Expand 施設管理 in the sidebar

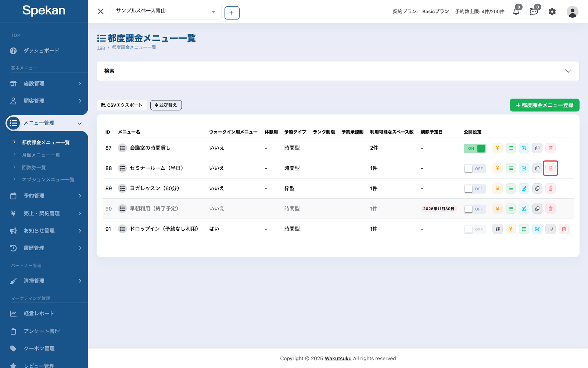[x=44, y=84]
